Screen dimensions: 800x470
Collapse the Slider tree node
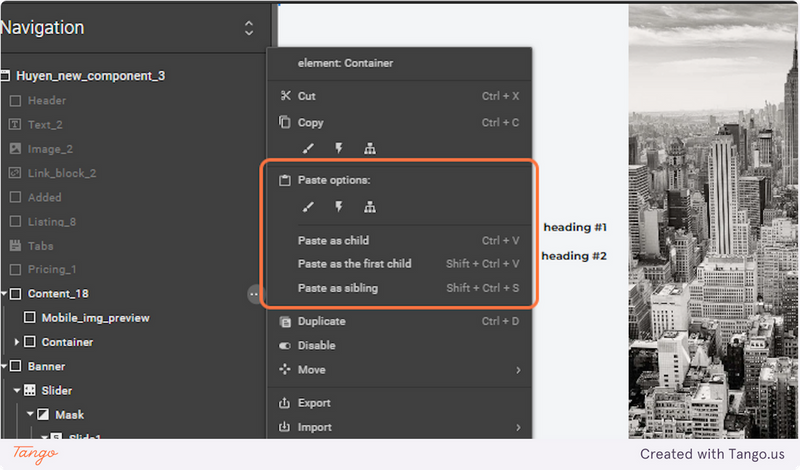17,390
